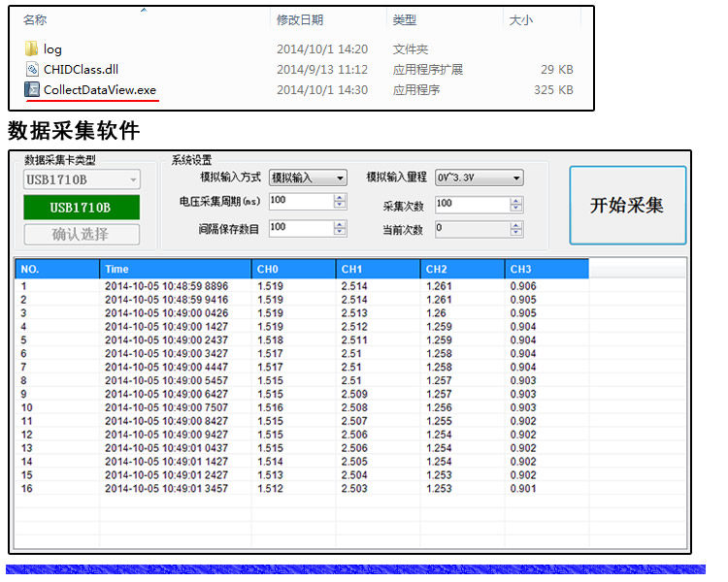Click the 当前次数 value field
The height and width of the screenshot is (582, 728).
pyautogui.click(x=473, y=229)
